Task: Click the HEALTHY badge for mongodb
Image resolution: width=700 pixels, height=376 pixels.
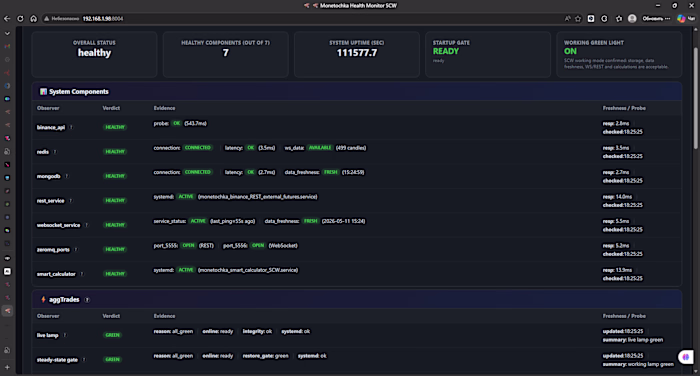Action: click(115, 176)
